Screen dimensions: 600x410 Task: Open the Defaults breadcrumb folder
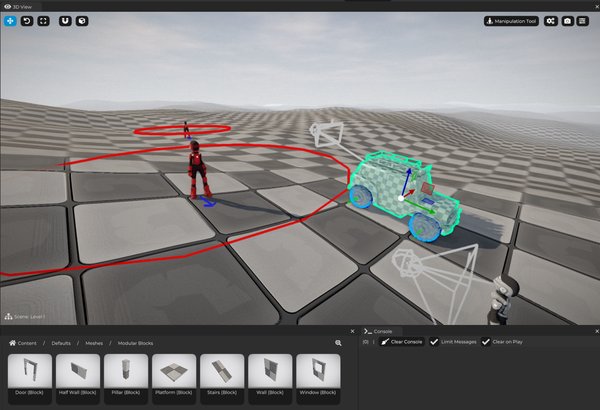[x=60, y=342]
